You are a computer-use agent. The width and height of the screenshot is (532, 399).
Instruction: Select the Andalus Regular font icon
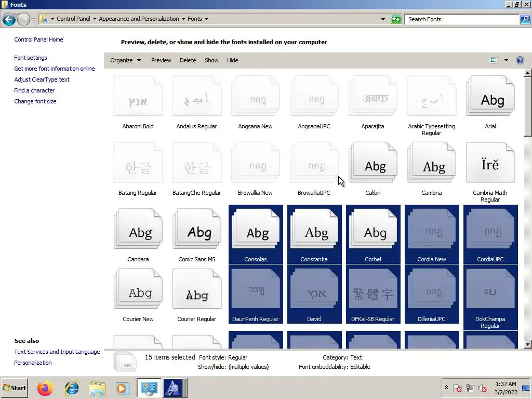(197, 96)
